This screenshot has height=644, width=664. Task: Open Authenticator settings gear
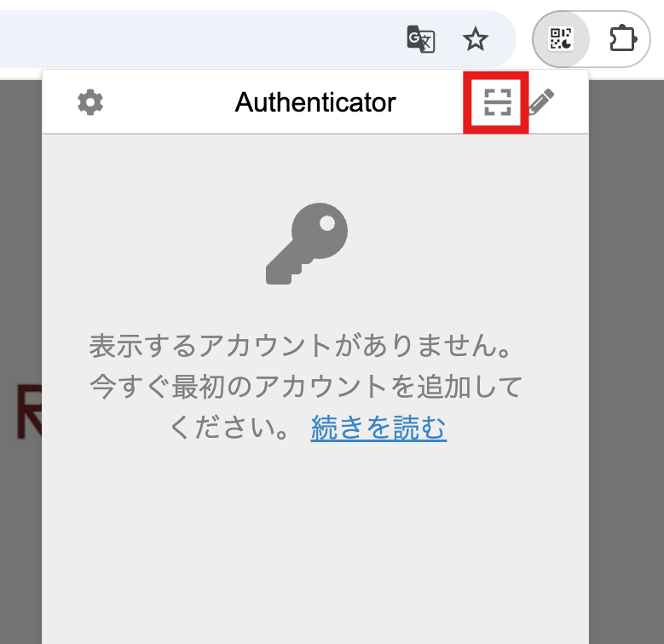(90, 102)
